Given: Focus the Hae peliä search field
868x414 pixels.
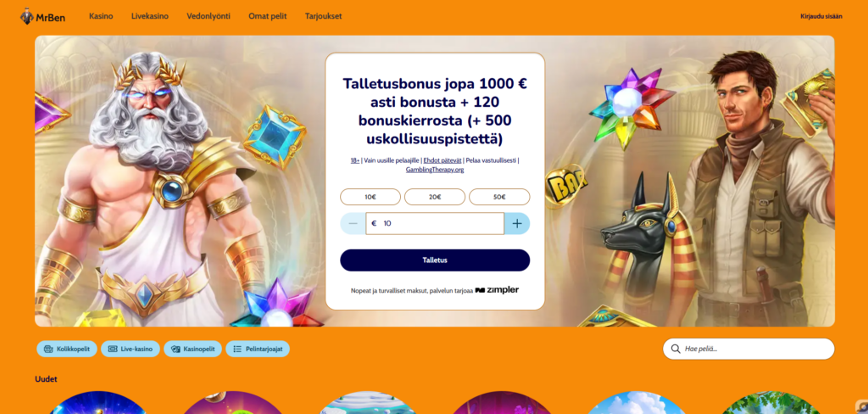Looking at the screenshot, I should (x=748, y=349).
